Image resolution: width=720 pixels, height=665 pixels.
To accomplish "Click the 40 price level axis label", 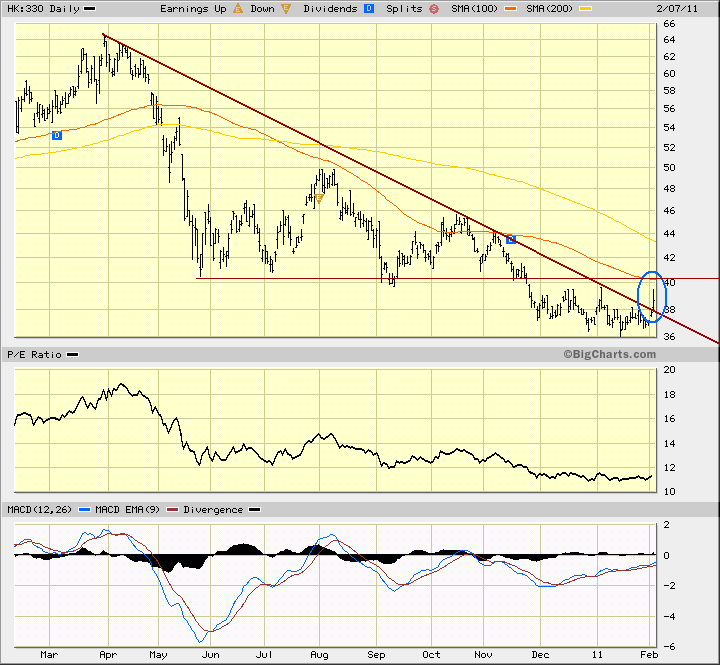I will click(669, 282).
